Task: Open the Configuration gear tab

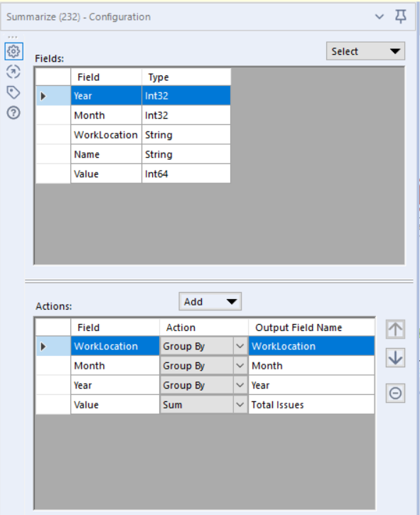Action: pos(14,51)
